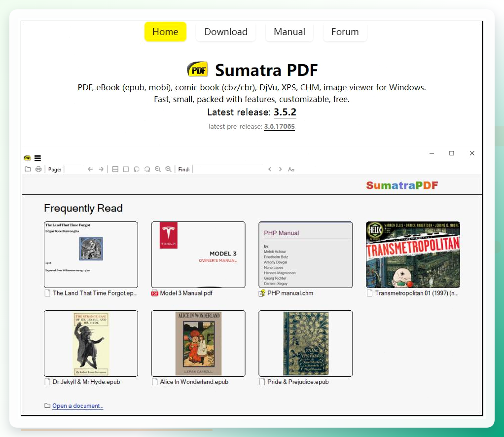Click the large Sumatra PDF logo icon
The height and width of the screenshot is (437, 504).
(x=197, y=69)
